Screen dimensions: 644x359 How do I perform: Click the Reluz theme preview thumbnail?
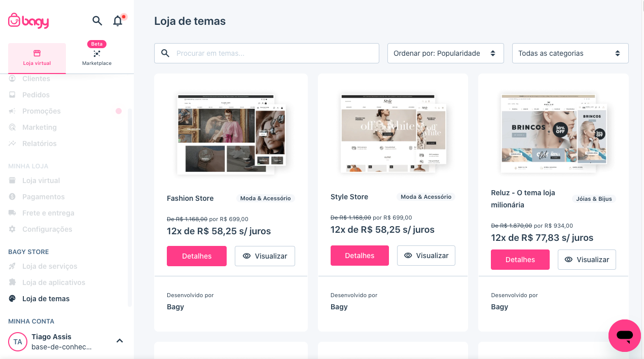tap(553, 133)
